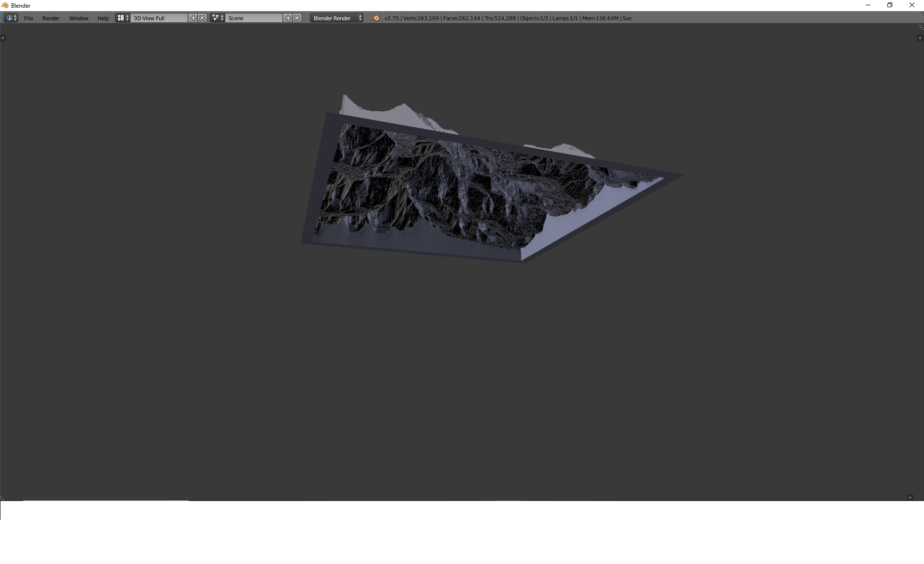Click the 'Verts:263,169' statistic

coord(421,18)
